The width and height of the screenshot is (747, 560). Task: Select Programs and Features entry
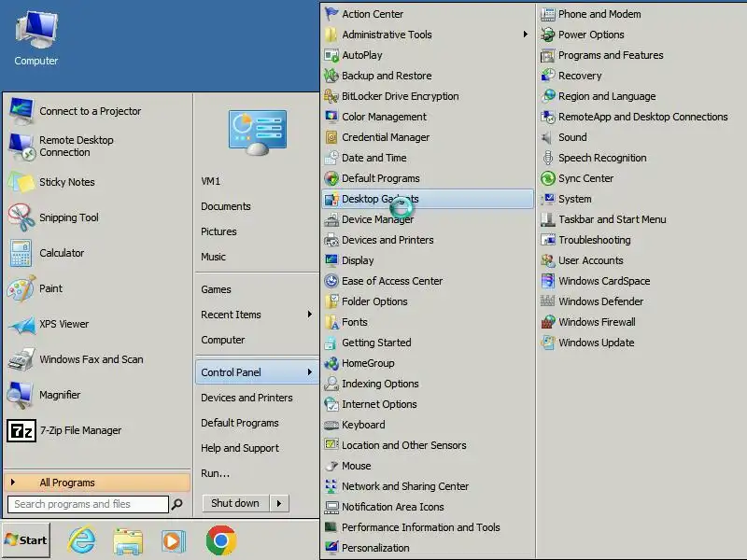pyautogui.click(x=611, y=55)
